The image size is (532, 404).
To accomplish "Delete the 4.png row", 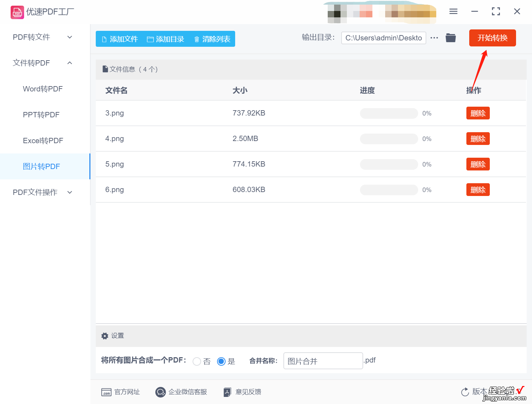I will [x=478, y=139].
